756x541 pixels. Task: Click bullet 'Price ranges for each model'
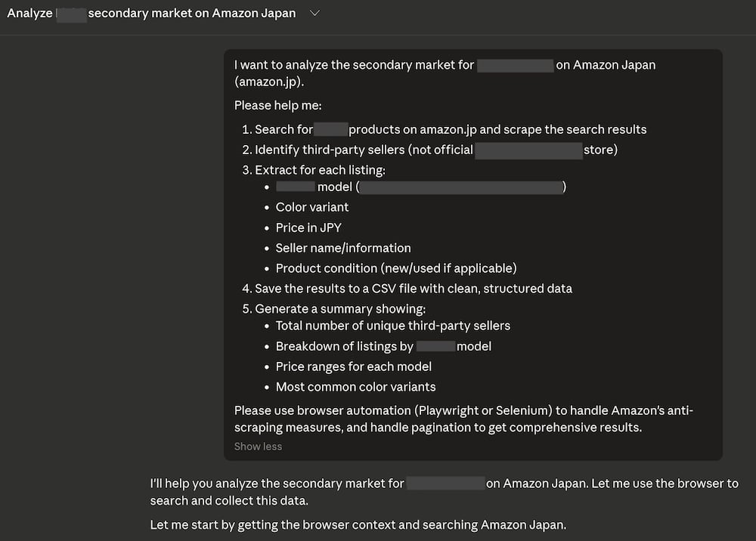click(353, 366)
